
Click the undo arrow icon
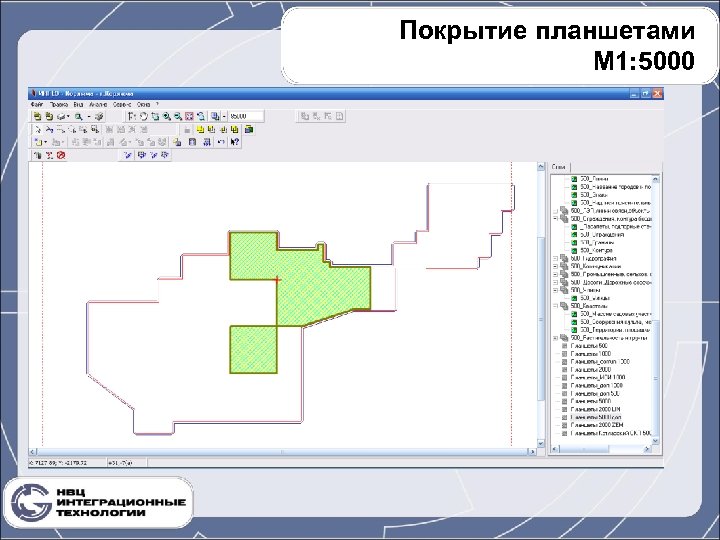pyautogui.click(x=221, y=142)
